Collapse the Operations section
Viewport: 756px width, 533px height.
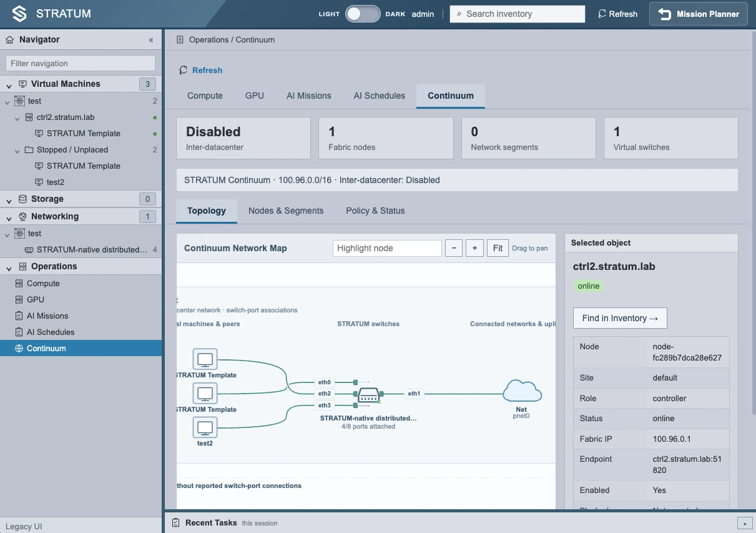(9, 267)
